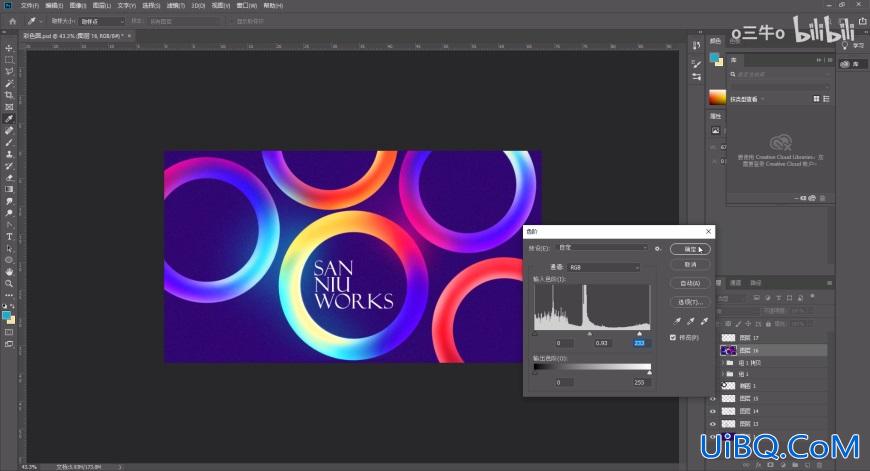Select the Gradient tool

9,190
